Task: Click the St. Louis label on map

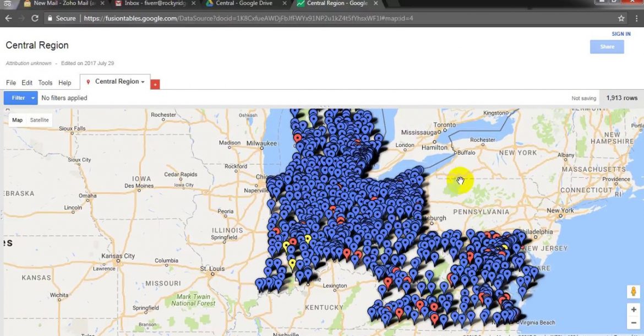Action: point(212,269)
